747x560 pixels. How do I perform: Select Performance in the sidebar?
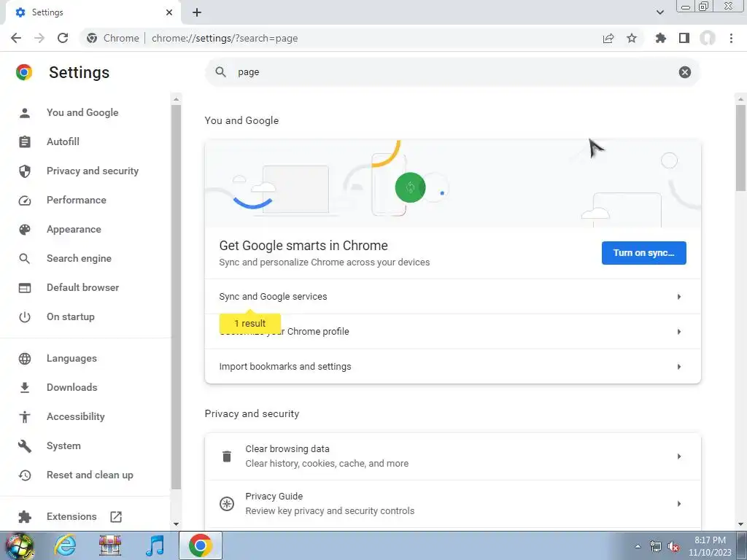(76, 200)
